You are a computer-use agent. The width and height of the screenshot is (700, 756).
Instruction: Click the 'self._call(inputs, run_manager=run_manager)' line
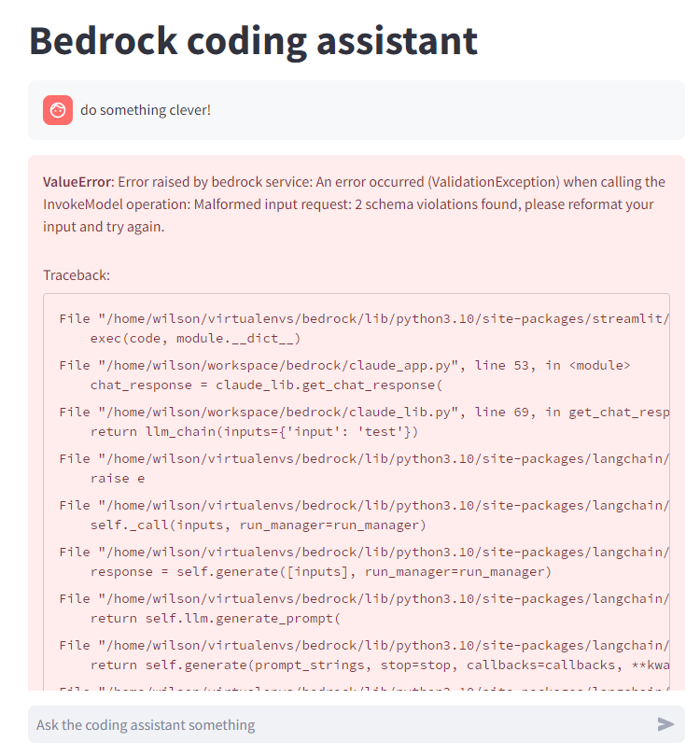pos(258,525)
